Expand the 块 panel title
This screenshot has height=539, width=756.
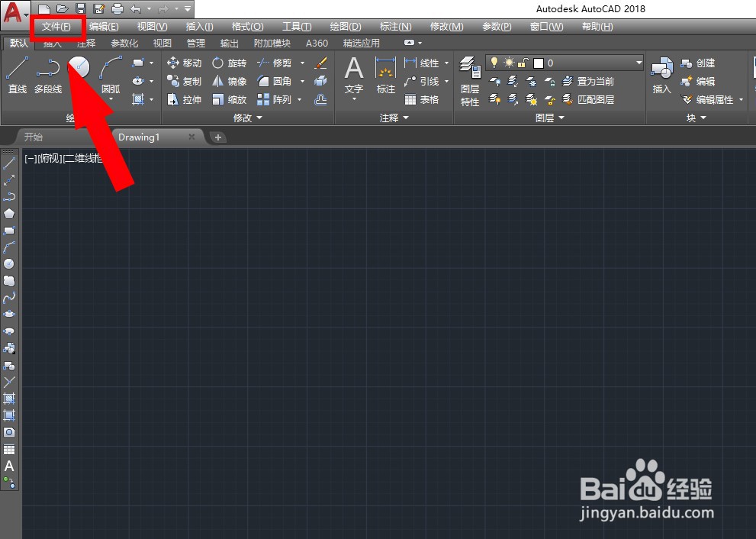696,118
